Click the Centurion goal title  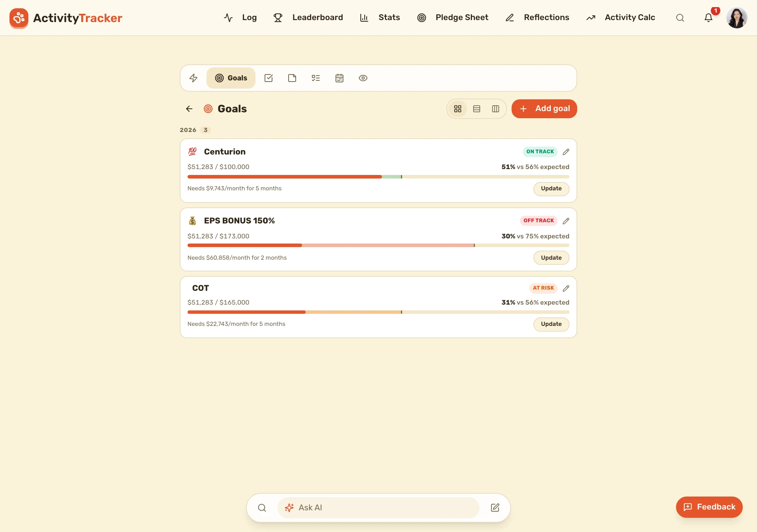pyautogui.click(x=225, y=152)
